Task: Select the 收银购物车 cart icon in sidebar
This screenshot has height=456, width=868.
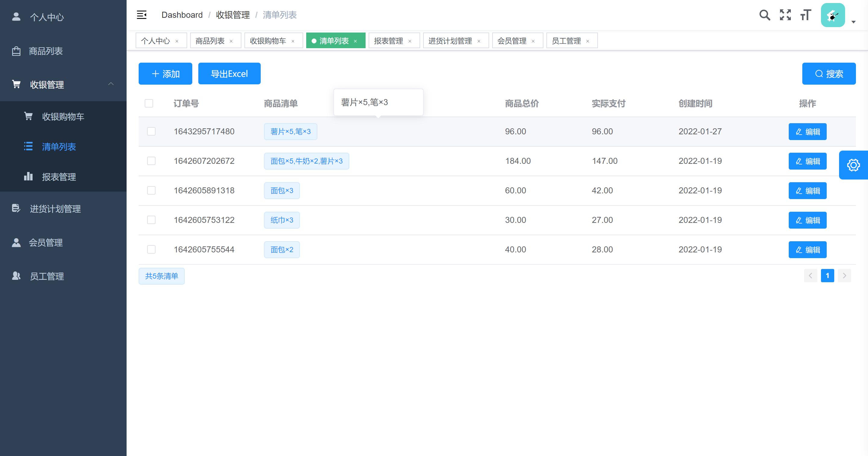Action: coord(28,116)
